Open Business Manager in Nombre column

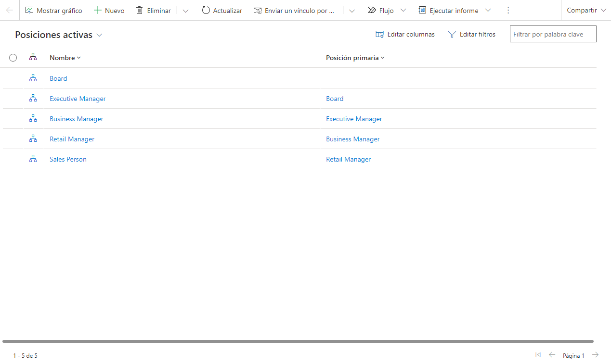coord(77,119)
